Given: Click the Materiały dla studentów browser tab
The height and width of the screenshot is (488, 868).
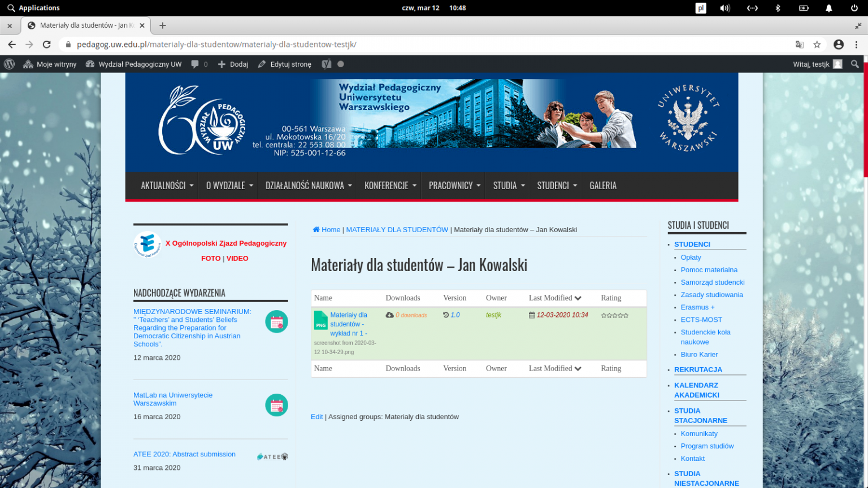Looking at the screenshot, I should [86, 25].
